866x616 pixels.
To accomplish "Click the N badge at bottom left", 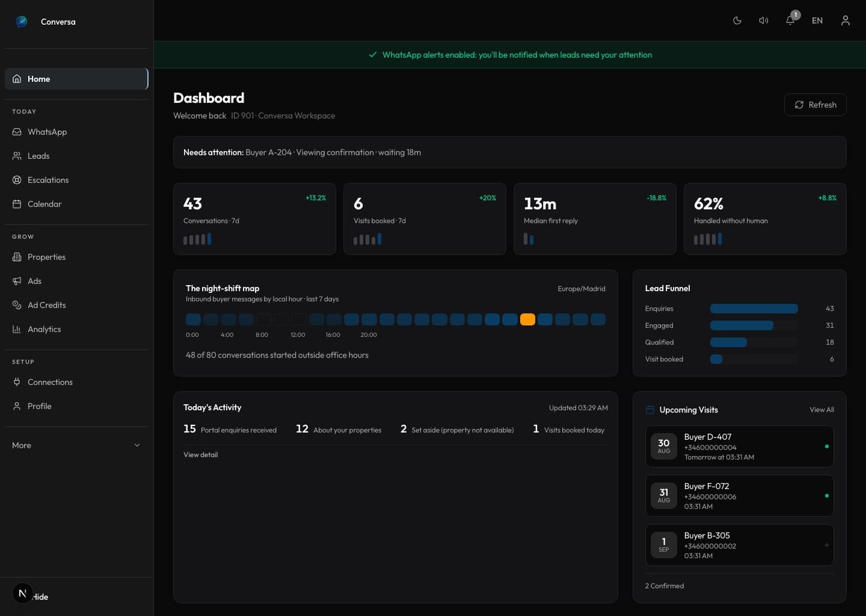I will click(23, 594).
